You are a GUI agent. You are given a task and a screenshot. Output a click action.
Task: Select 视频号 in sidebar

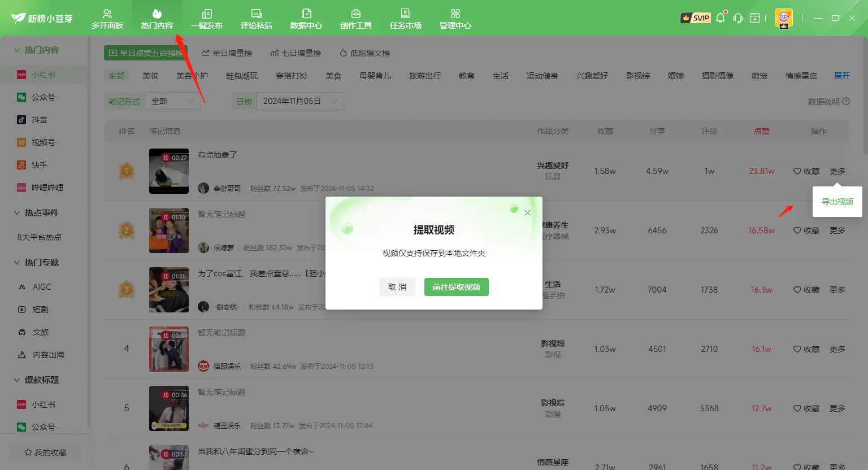[x=44, y=142]
